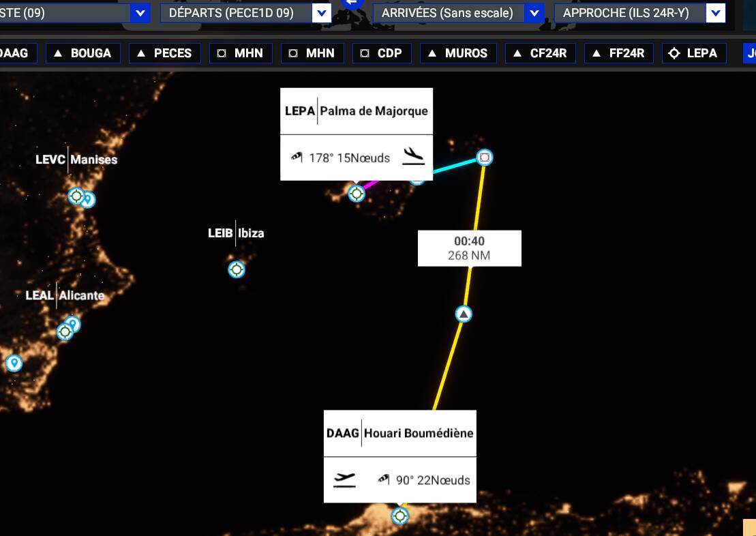
Task: Click the departure plane icon in DAAG card
Action: pos(344,479)
